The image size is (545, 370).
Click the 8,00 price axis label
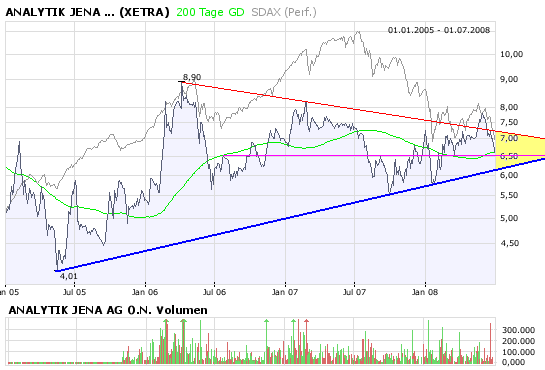pos(509,107)
